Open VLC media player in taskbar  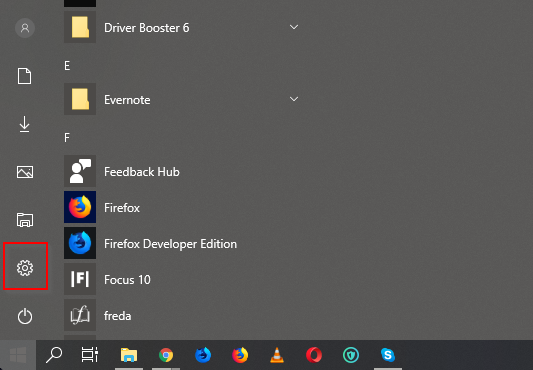pyautogui.click(x=277, y=355)
